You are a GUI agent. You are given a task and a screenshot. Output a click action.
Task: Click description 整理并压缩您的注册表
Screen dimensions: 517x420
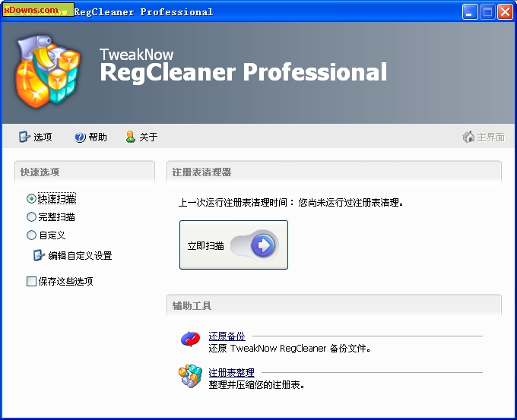(256, 385)
